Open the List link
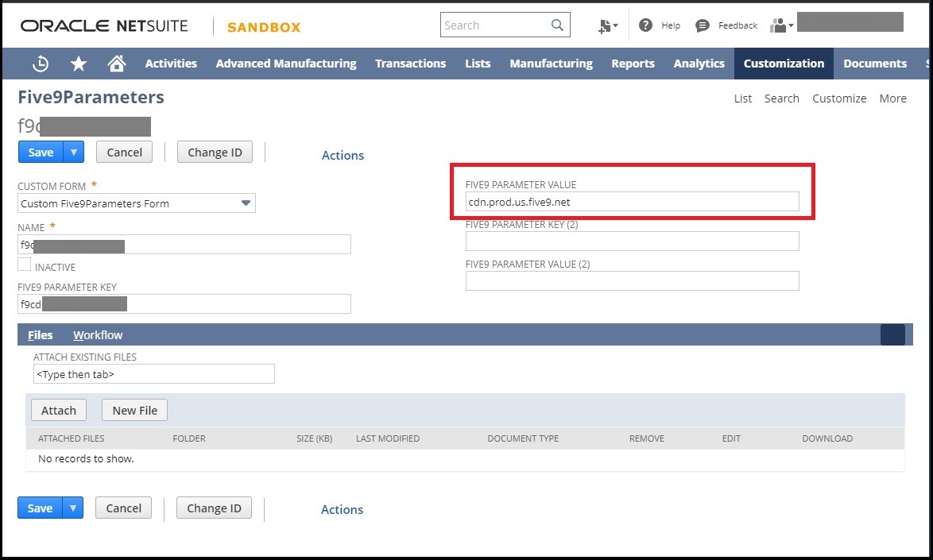Viewport: 933px width, 560px height. (742, 98)
